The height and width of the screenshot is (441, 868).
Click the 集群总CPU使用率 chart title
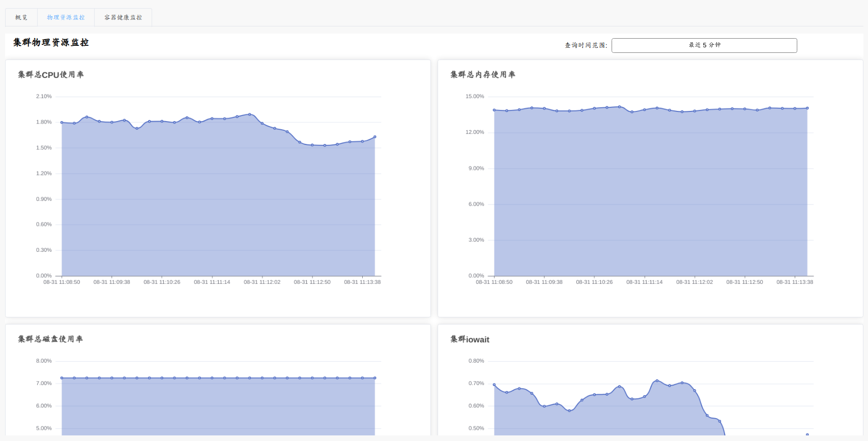click(51, 75)
